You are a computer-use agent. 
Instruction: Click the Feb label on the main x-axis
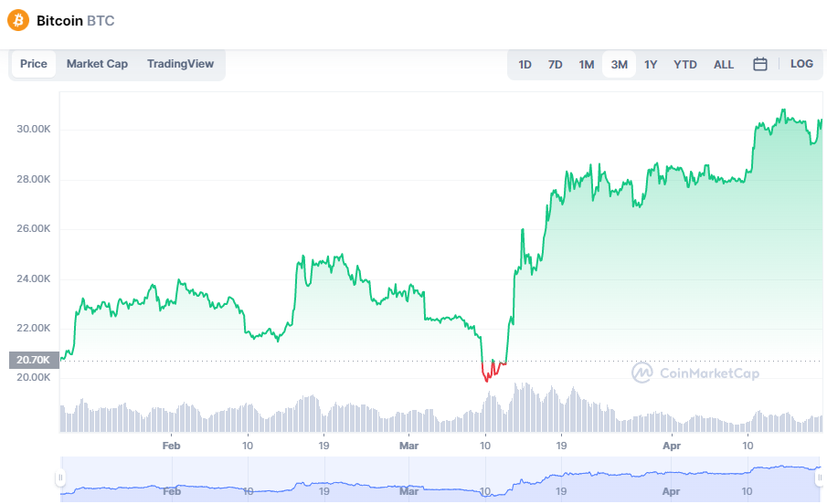(x=172, y=446)
